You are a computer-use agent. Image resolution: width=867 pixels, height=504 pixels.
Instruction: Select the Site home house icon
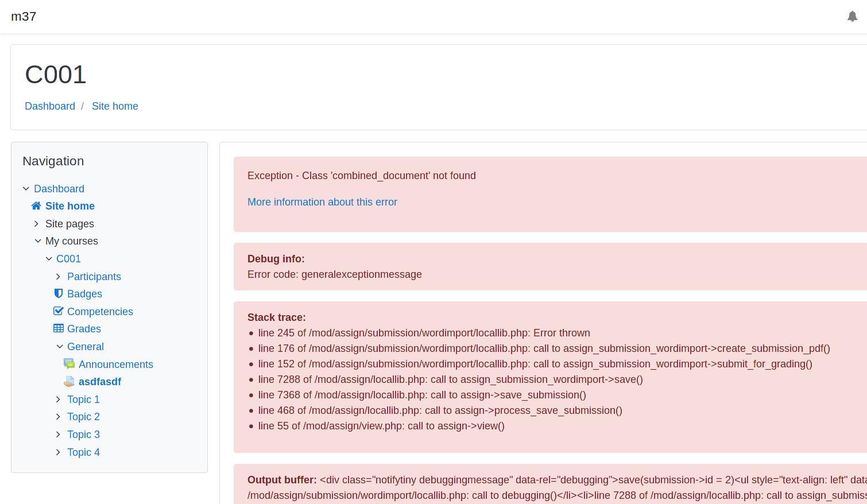tap(36, 206)
